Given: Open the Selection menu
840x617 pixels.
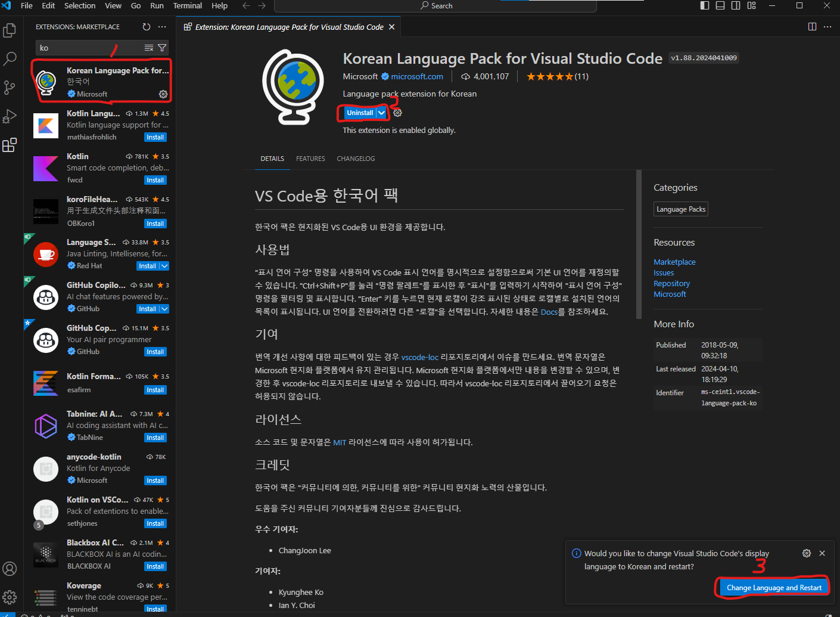Looking at the screenshot, I should tap(80, 5).
